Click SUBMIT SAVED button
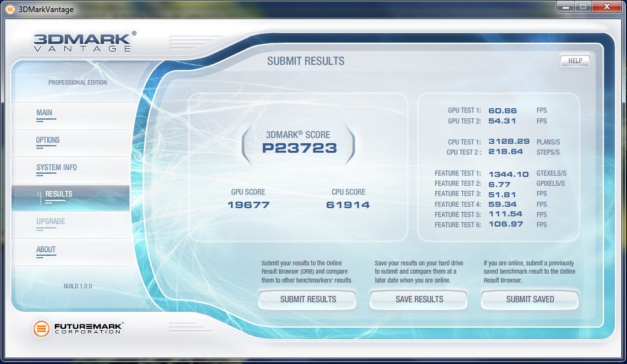This screenshot has height=364, width=627. [x=530, y=299]
